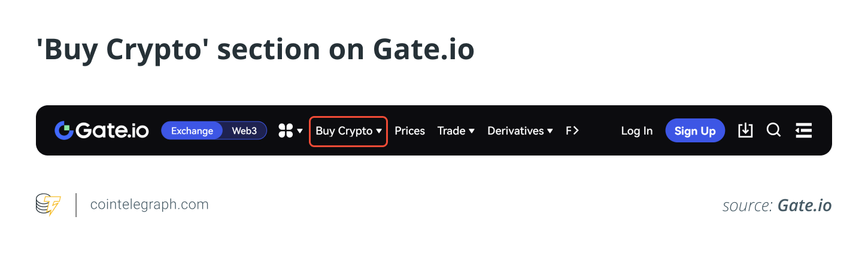Show more nav items with right chevron

click(576, 130)
